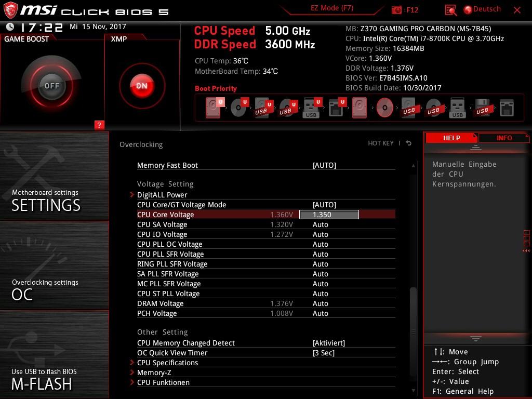This screenshot has height=399, width=532.
Task: Click the DRAM Voltage Auto value
Action: (320, 303)
